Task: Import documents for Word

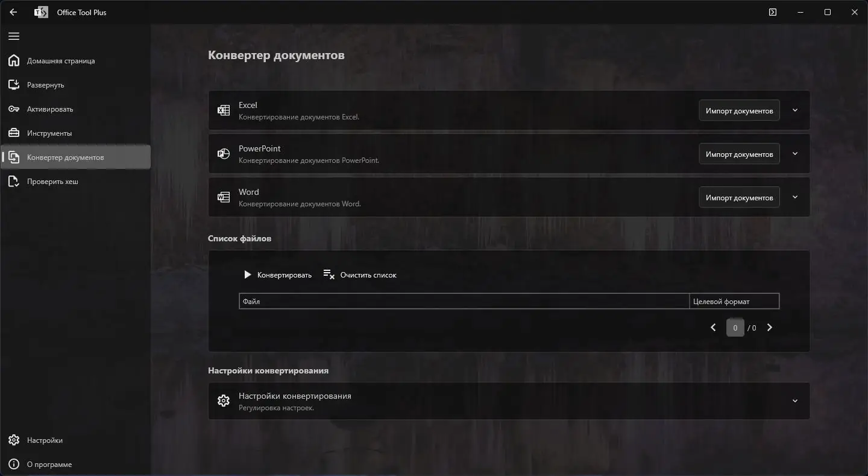Action: [x=739, y=197]
